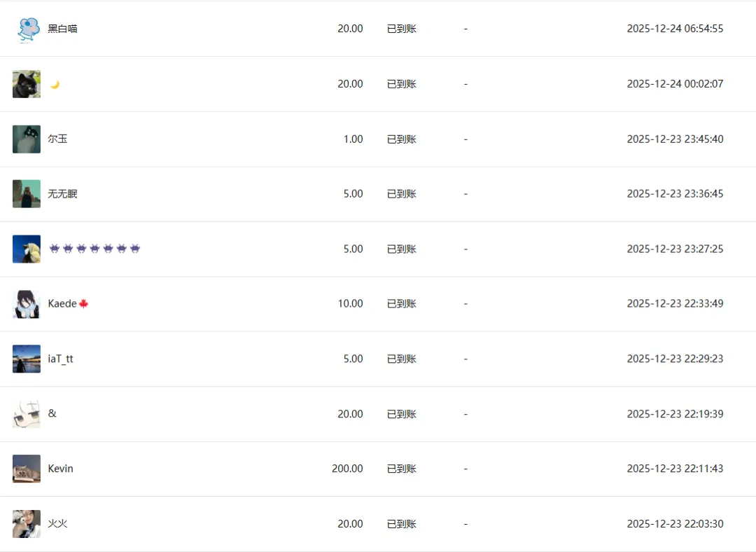
Task: Click the avatar next to 黑白喵
Action: coord(27,29)
